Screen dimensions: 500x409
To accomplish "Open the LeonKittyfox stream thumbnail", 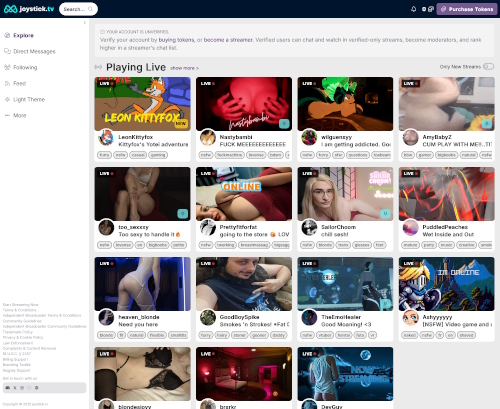I will (x=142, y=104).
